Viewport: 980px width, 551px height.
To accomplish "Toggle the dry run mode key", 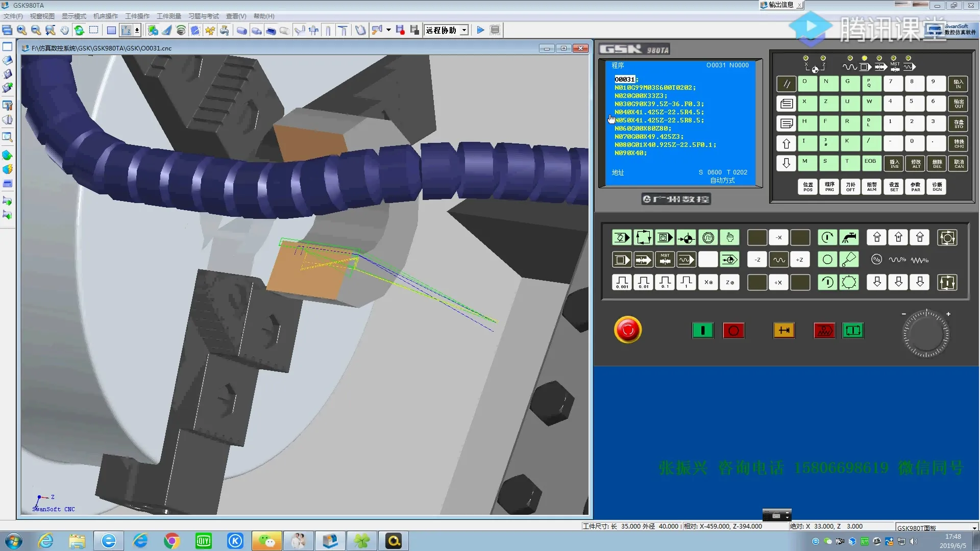I will (x=686, y=260).
